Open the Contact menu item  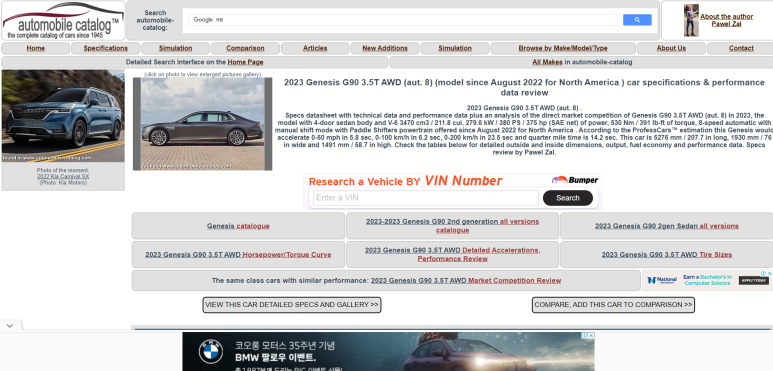tap(741, 48)
